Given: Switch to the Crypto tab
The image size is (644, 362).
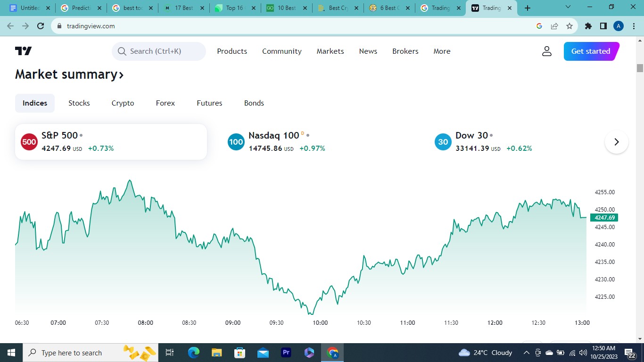Looking at the screenshot, I should 123,103.
